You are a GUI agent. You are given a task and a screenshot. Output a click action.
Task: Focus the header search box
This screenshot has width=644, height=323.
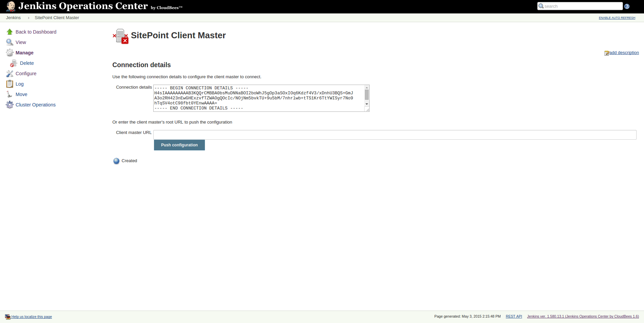click(x=580, y=6)
